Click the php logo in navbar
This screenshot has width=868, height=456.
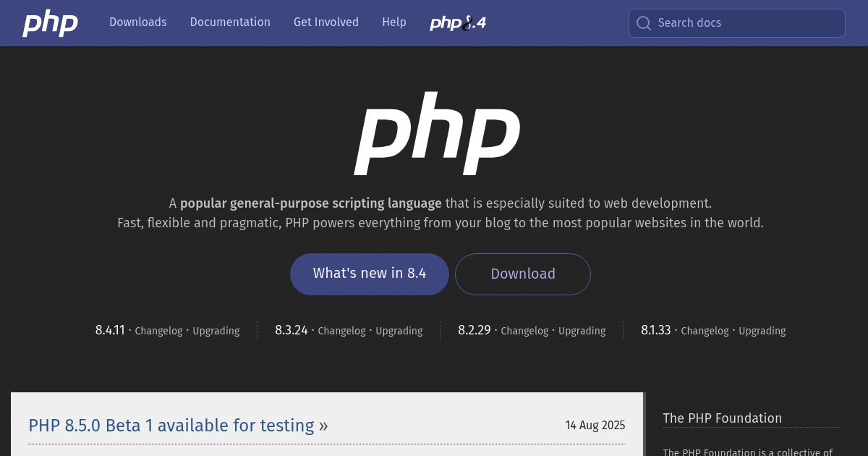50,23
